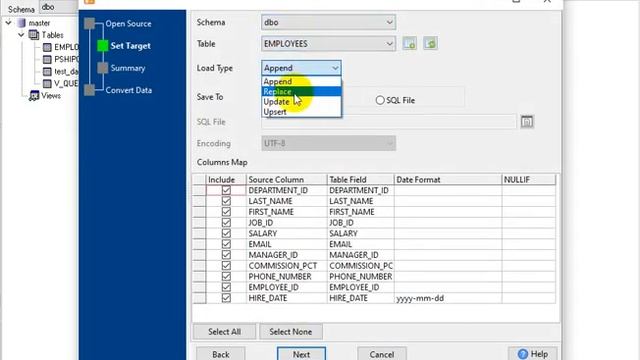Image resolution: width=640 pixels, height=360 pixels.
Task: Click the create new table icon
Action: 409,43
